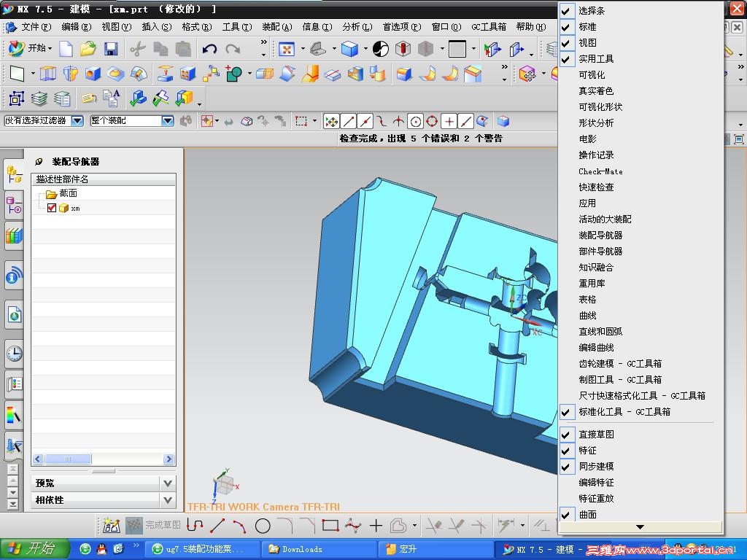Select the Rectangle sketch tool

[x=330, y=525]
